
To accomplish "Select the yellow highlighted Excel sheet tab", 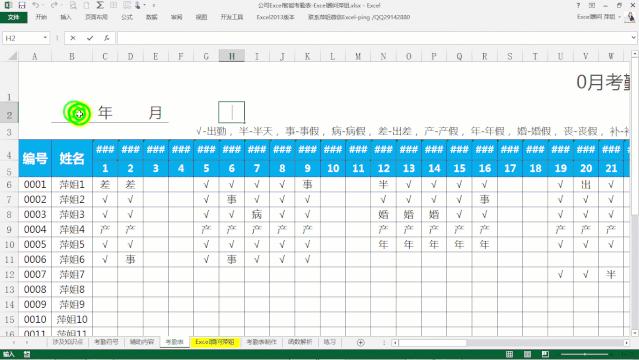I will tap(215, 342).
